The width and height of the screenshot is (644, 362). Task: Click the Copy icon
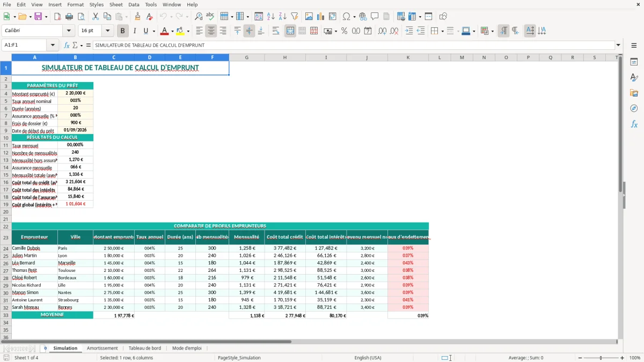[x=106, y=17]
